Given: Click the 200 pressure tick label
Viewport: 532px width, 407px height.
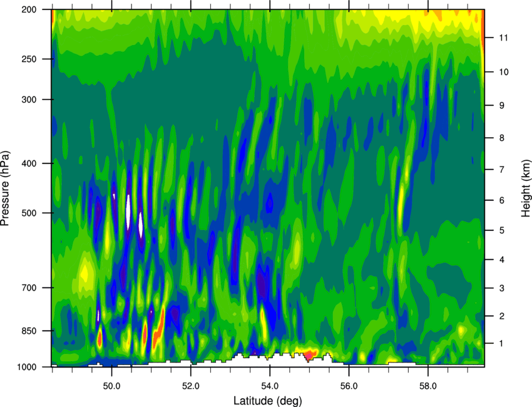Looking at the screenshot, I should pyautogui.click(x=29, y=9).
